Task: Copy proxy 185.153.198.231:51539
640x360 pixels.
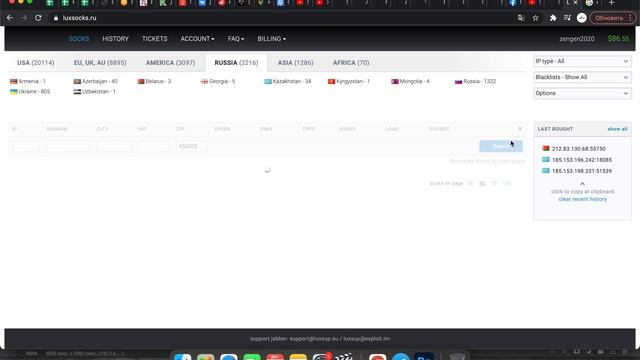Action: coord(582,171)
